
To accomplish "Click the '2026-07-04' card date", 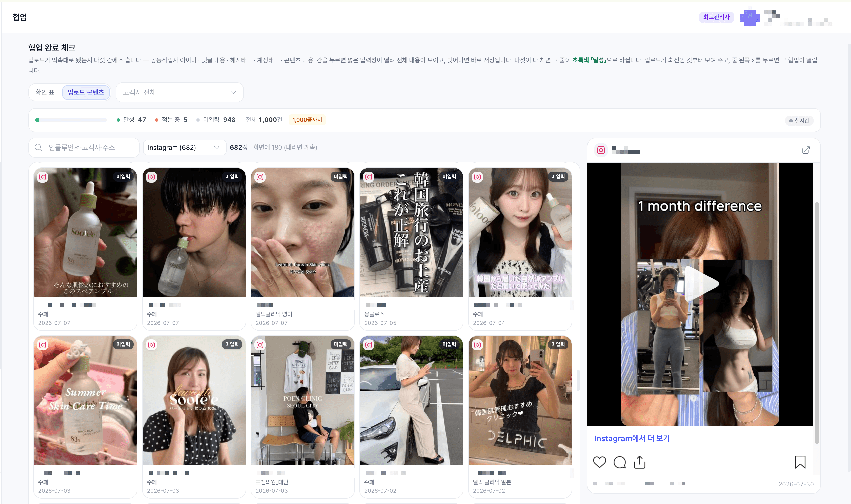I will [489, 323].
